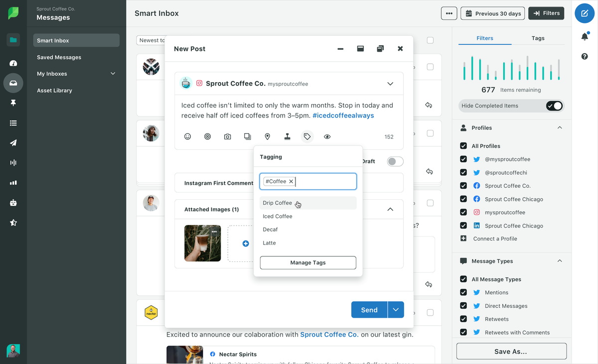Click the blue compose pencil button

click(585, 13)
